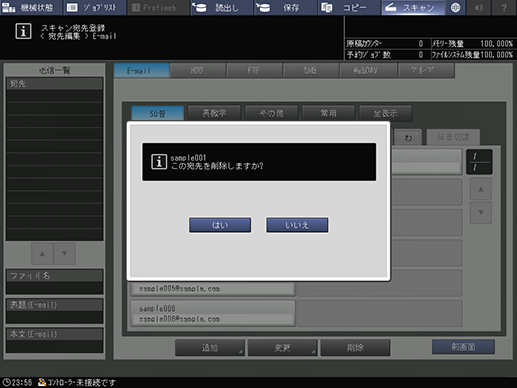Click the speaker sound icon

(x=479, y=7)
